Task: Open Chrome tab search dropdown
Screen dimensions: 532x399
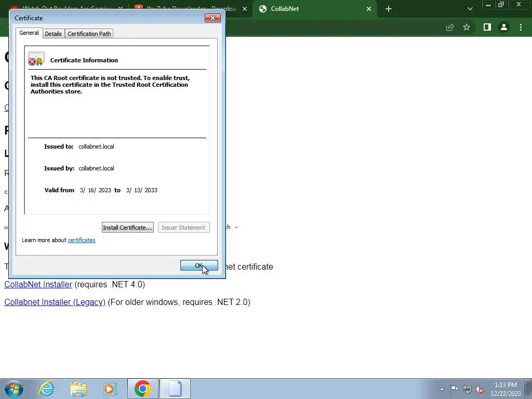Action: (x=470, y=9)
